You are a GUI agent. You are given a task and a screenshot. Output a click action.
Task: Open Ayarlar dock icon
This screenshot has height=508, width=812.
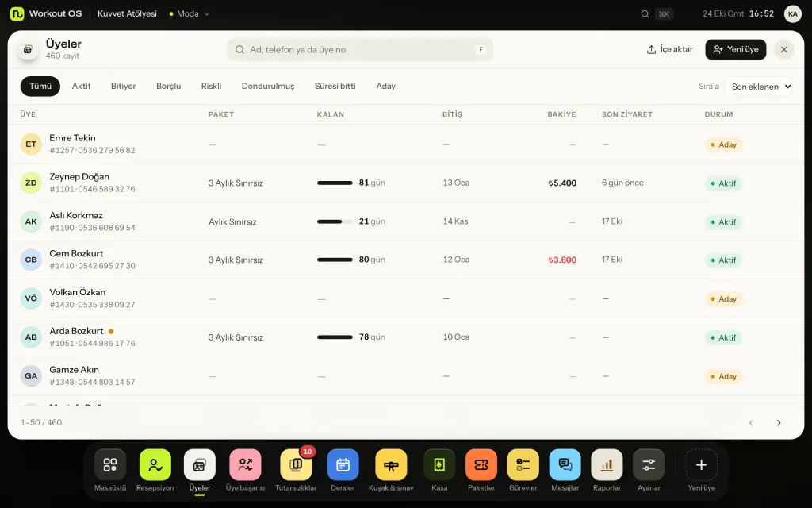[x=649, y=465]
